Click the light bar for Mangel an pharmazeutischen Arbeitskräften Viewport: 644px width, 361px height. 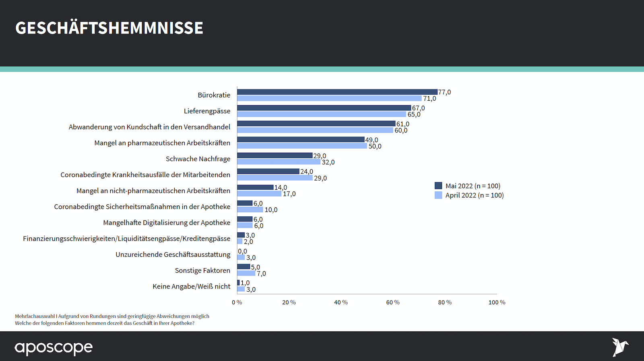[x=302, y=146]
